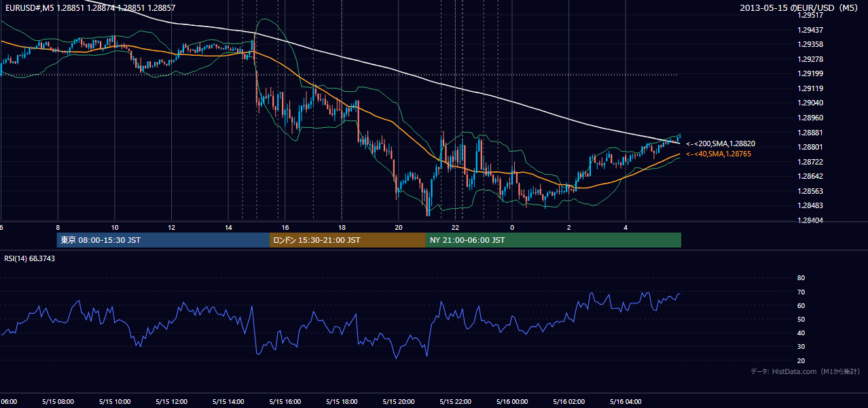Click the London 15:30-21:00 JST session bar
Viewport: 868px width, 408px height.
pos(348,240)
